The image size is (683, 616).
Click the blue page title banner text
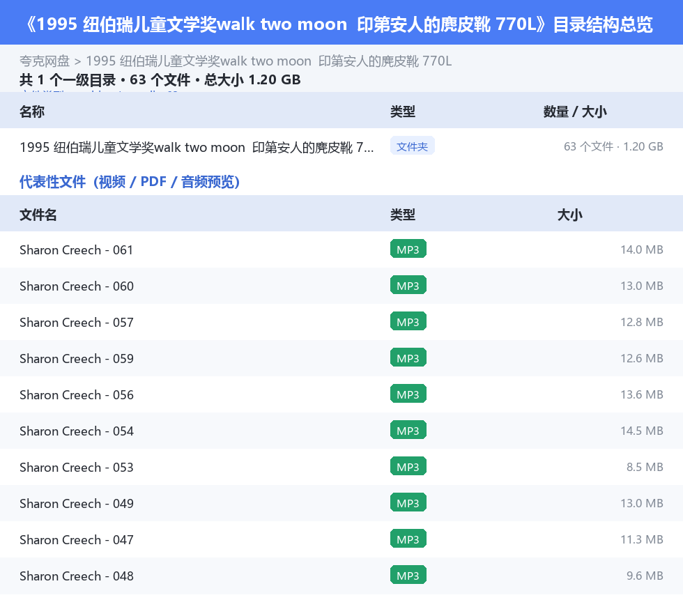(x=339, y=24)
